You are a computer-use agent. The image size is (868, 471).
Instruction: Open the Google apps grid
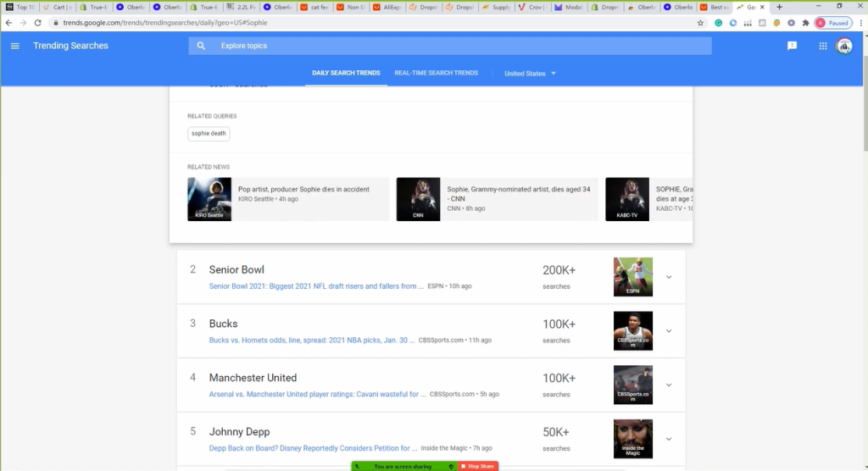pyautogui.click(x=822, y=46)
